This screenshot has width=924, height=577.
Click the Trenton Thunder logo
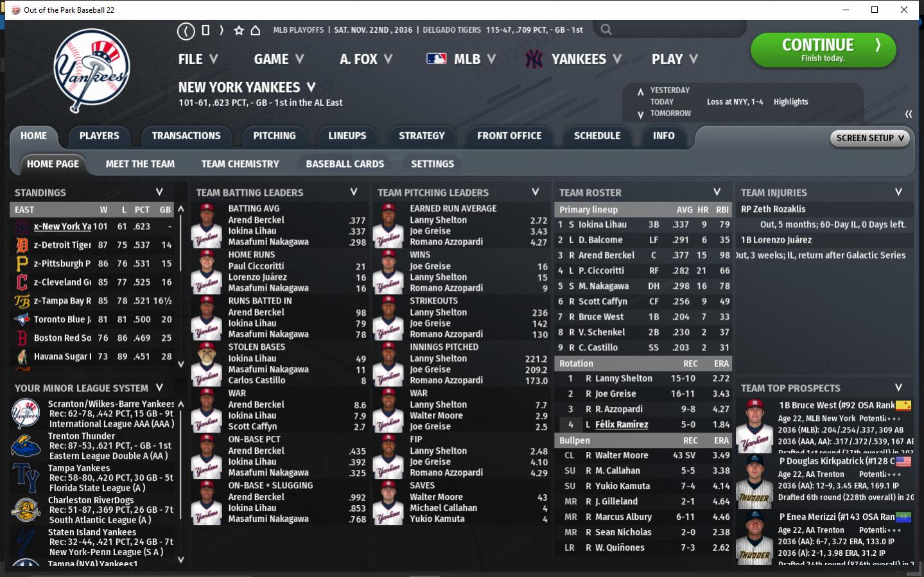click(26, 445)
